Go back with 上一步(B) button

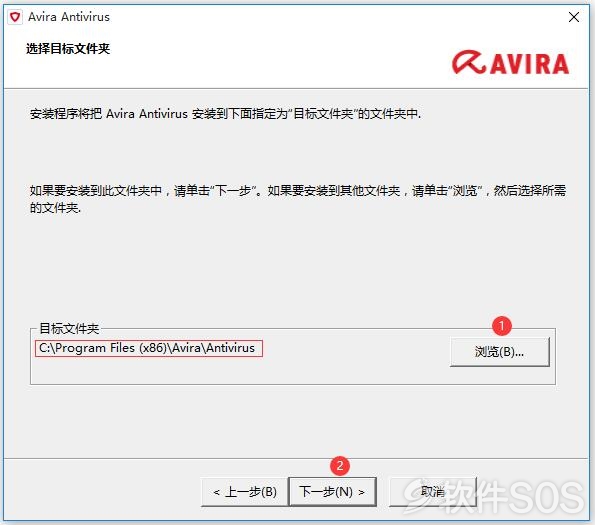point(245,492)
